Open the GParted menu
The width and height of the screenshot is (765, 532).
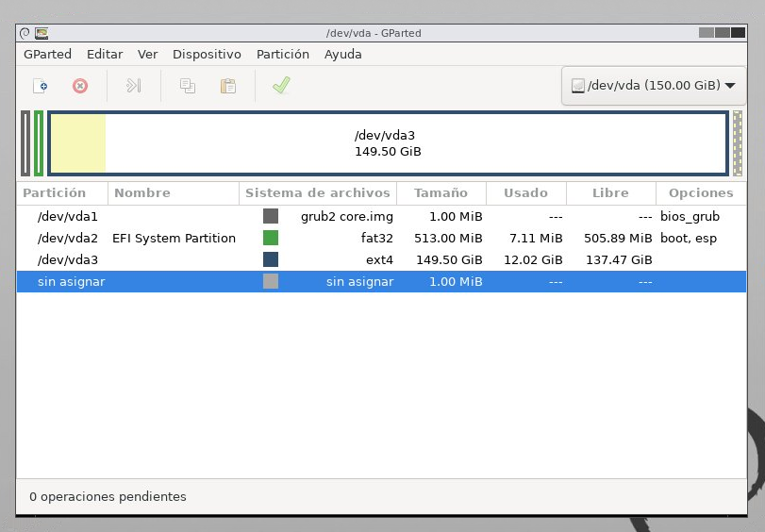47,55
